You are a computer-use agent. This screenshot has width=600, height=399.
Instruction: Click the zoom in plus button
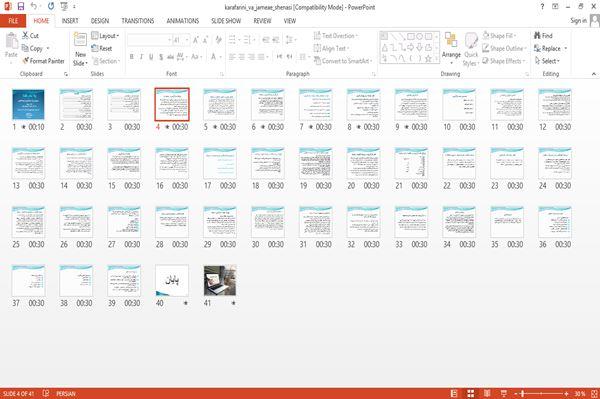566,393
